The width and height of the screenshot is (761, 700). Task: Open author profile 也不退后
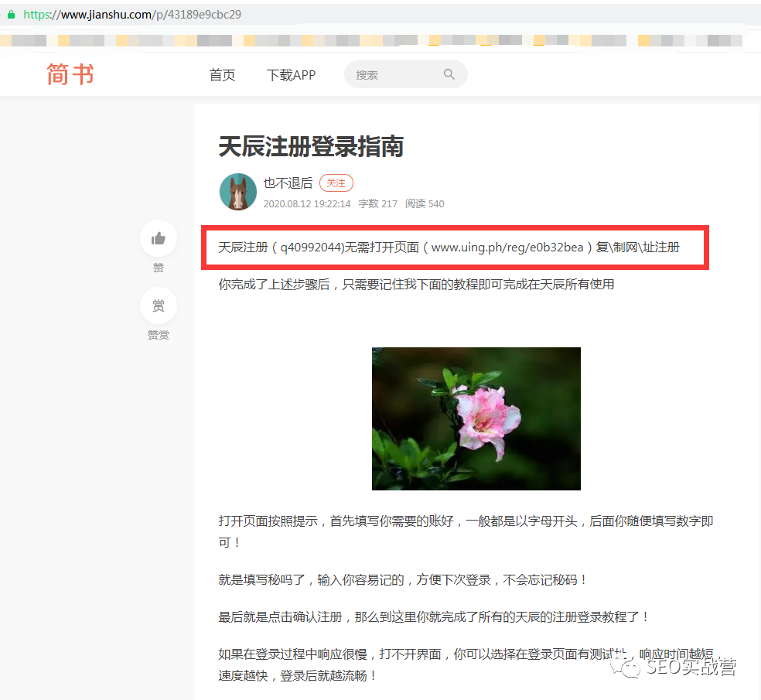coord(288,183)
